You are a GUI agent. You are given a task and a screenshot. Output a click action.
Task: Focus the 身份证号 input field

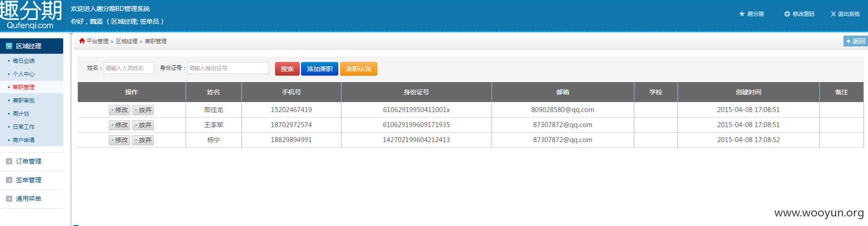[228, 68]
